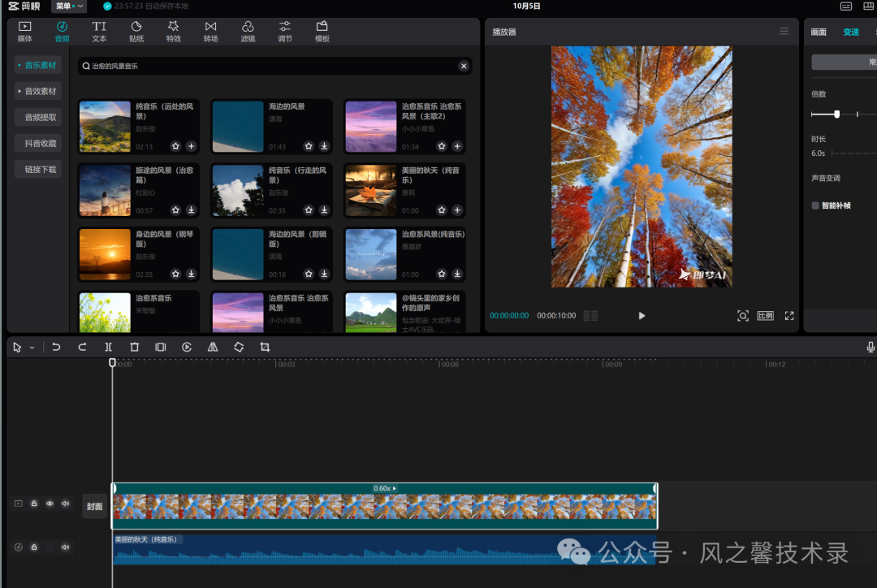The width and height of the screenshot is (877, 588).
Task: Click the 封面 cover button
Action: [x=95, y=506]
